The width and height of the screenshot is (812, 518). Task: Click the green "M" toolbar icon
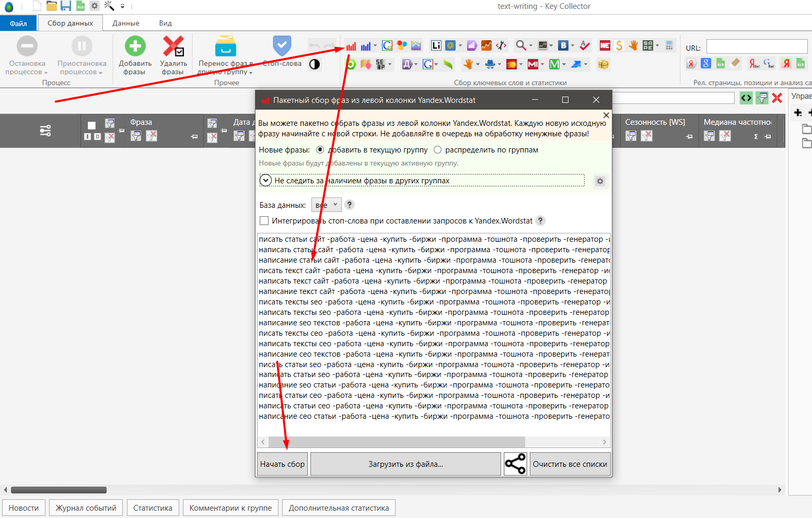point(554,64)
